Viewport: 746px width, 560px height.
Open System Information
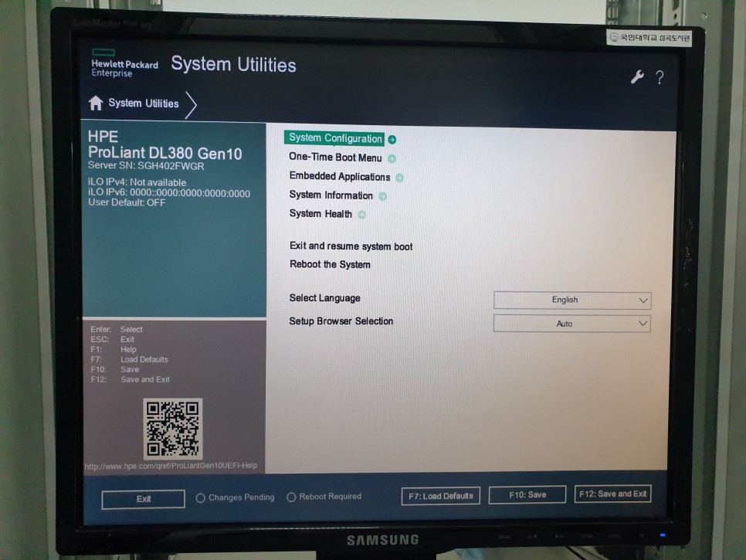tap(331, 195)
